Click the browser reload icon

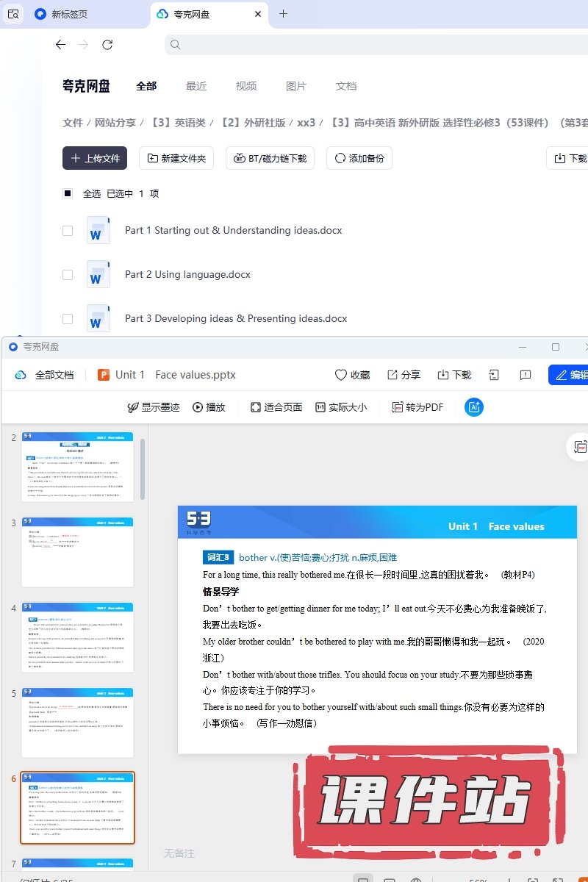point(107,45)
